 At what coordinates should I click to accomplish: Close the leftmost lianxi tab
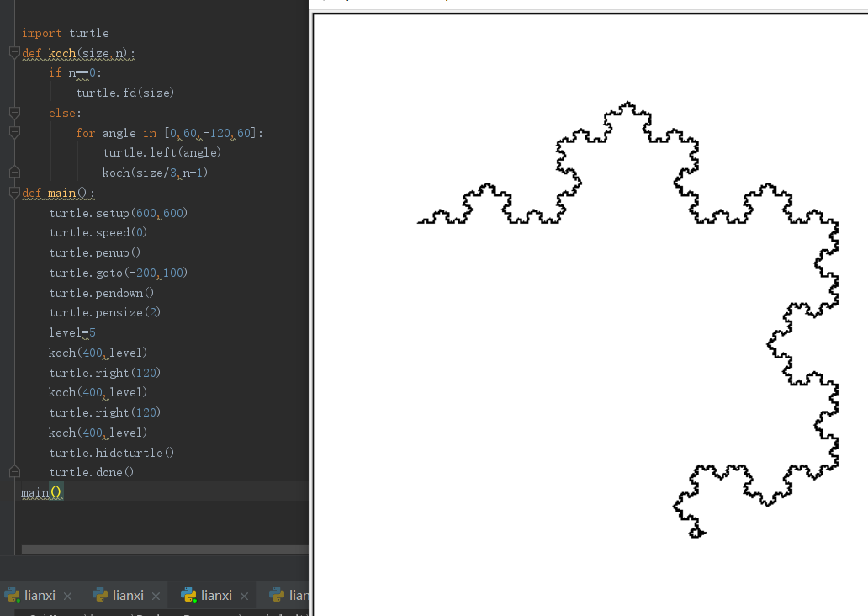coord(67,596)
